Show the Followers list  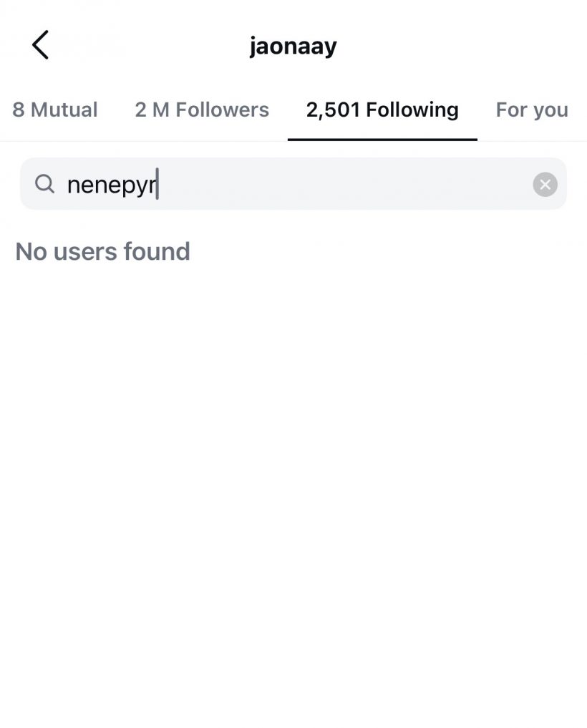pyautogui.click(x=202, y=110)
